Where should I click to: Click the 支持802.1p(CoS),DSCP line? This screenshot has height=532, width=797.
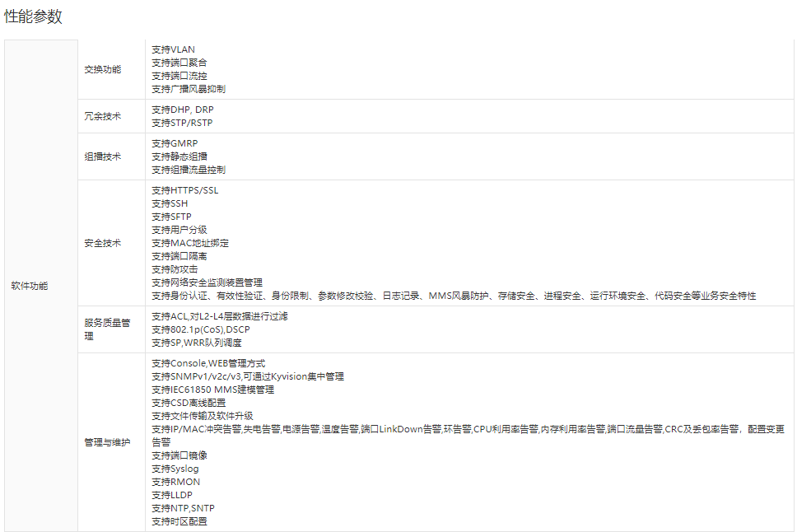click(x=200, y=329)
